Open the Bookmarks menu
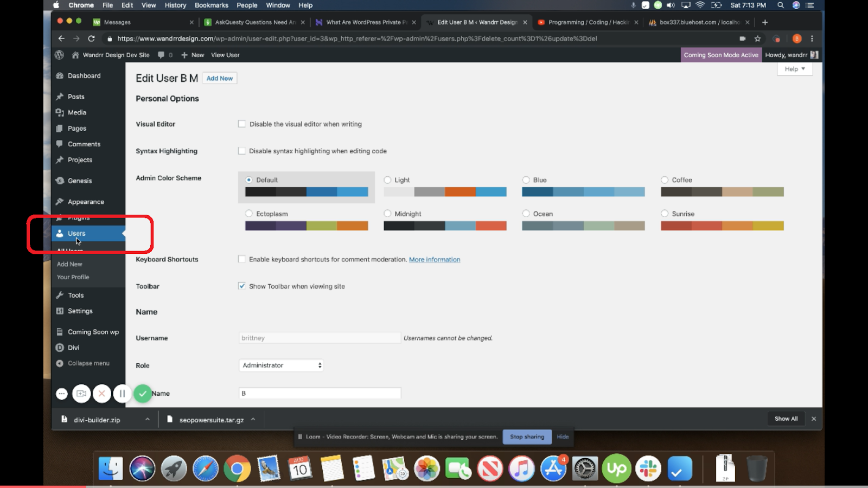The image size is (868, 488). click(212, 5)
